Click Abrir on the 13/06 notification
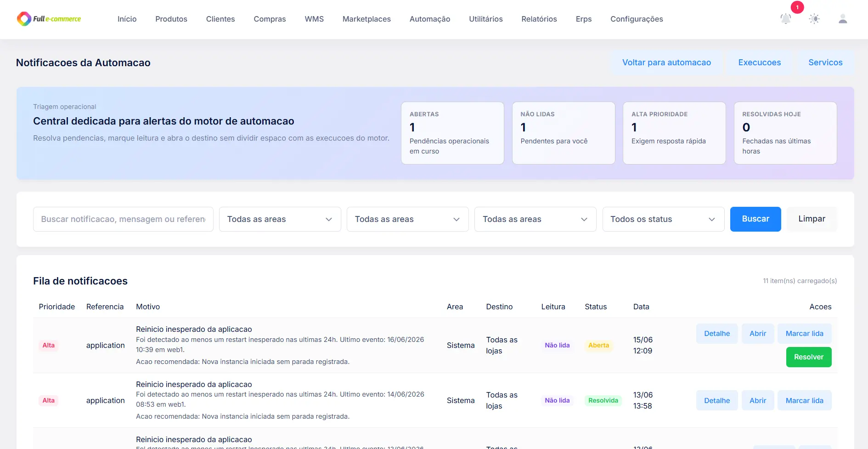Image resolution: width=868 pixels, height=449 pixels. click(758, 401)
